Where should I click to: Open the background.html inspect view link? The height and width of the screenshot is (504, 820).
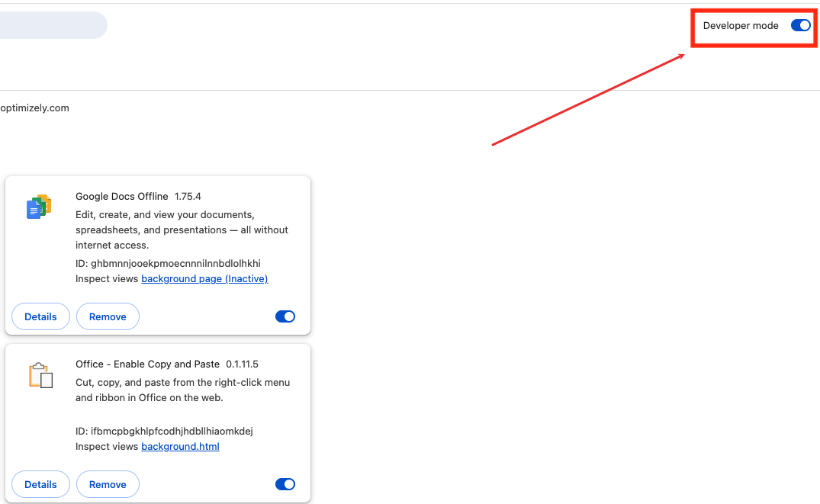(x=181, y=447)
